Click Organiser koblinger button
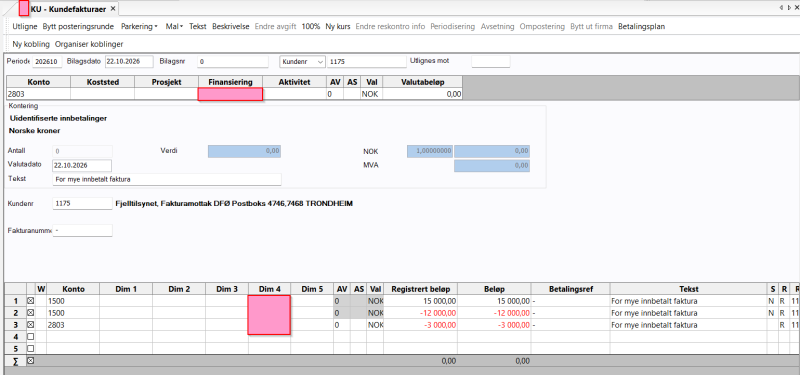The height and width of the screenshot is (375, 800). pyautogui.click(x=89, y=44)
